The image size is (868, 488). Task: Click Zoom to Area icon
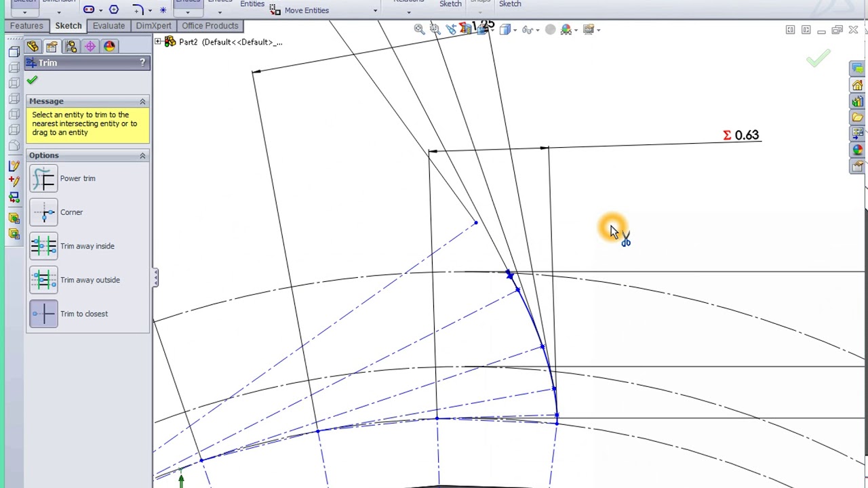click(x=435, y=29)
